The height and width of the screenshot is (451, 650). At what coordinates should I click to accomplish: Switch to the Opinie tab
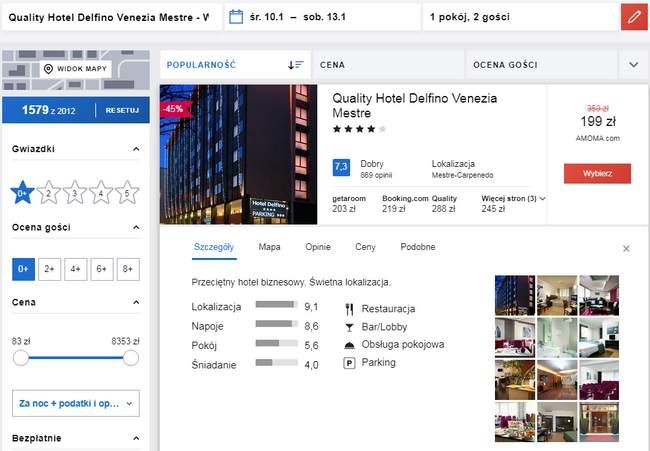317,246
